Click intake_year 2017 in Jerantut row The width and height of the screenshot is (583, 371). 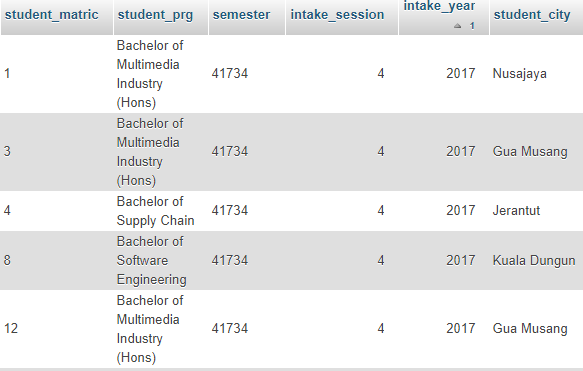461,211
